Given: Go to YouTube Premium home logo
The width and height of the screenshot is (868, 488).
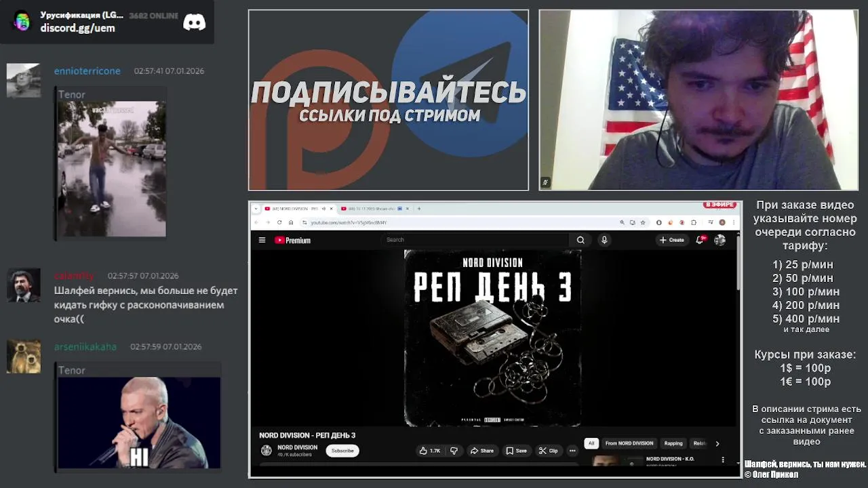Looking at the screenshot, I should click(292, 240).
